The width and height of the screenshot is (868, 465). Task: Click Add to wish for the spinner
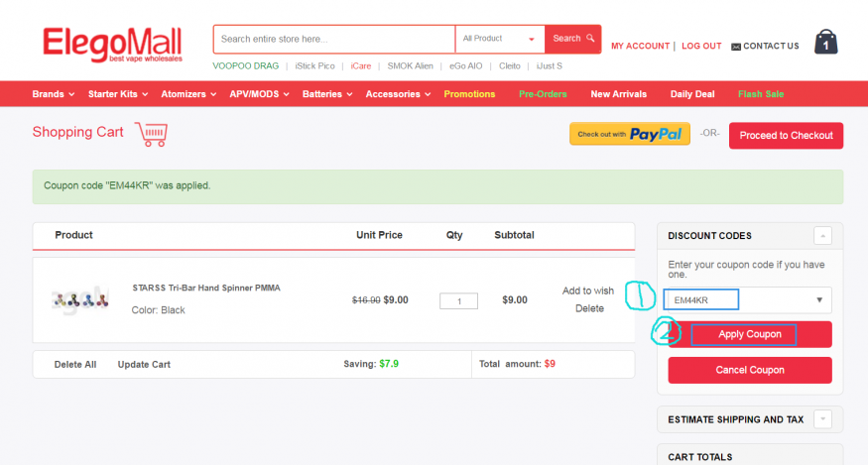click(588, 291)
